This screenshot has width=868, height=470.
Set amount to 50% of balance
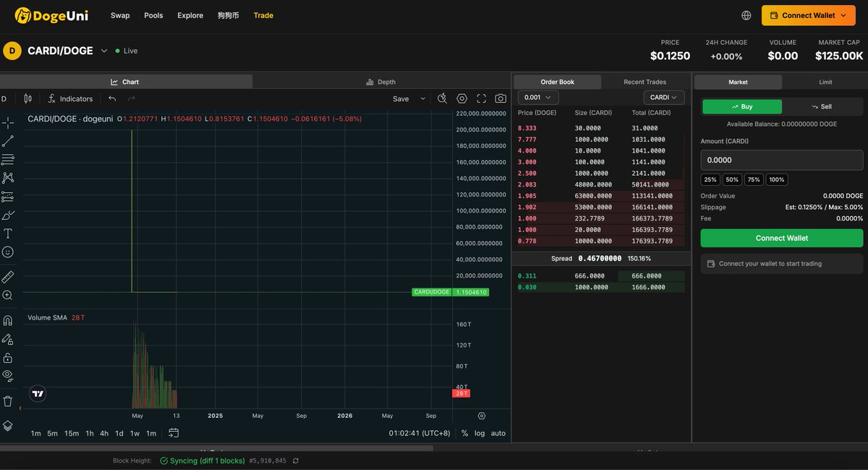click(732, 179)
